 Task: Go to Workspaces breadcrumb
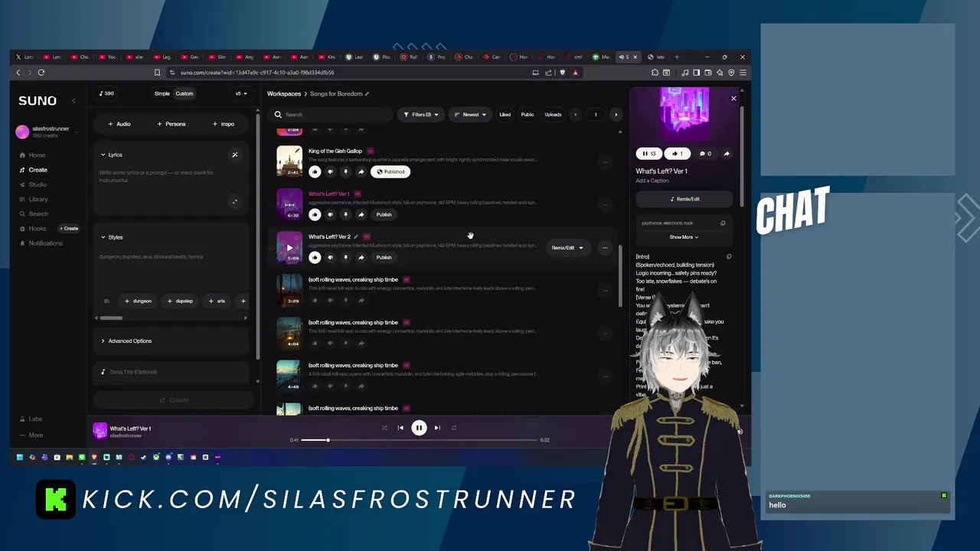coord(284,93)
